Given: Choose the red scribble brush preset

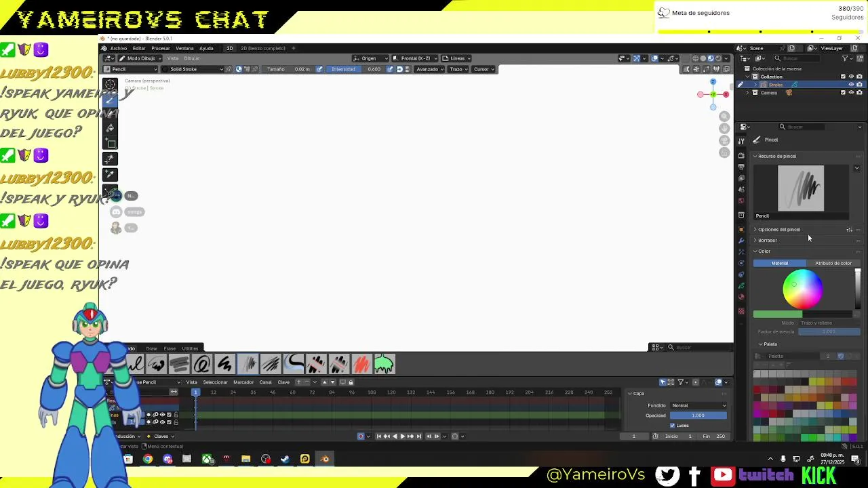Looking at the screenshot, I should tap(361, 365).
